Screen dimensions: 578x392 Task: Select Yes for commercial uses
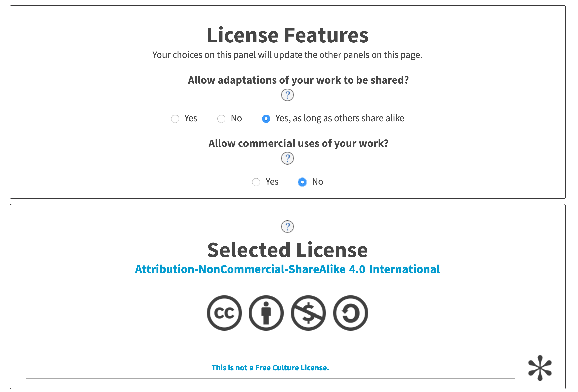pyautogui.click(x=256, y=182)
